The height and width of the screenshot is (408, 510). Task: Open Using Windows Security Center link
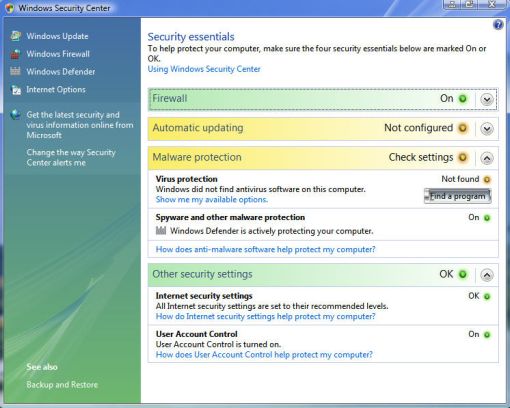click(204, 69)
